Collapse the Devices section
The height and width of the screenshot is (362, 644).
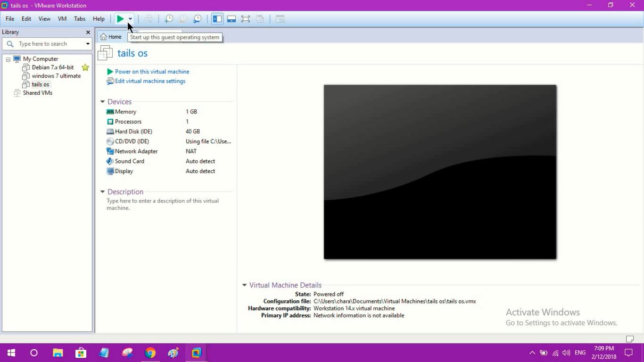point(102,101)
